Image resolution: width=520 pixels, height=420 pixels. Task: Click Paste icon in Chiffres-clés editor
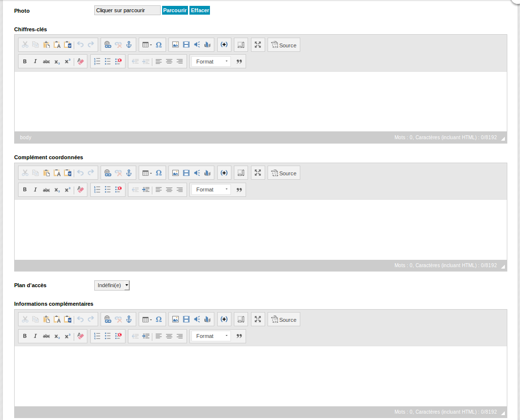pyautogui.click(x=46, y=44)
